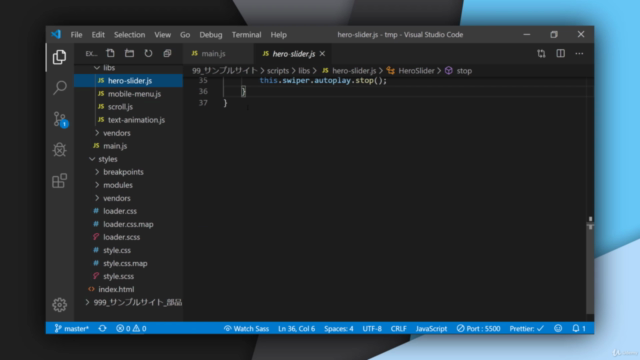Click Port : 5500 live server indicator
This screenshot has height=360, width=640.
(478, 328)
